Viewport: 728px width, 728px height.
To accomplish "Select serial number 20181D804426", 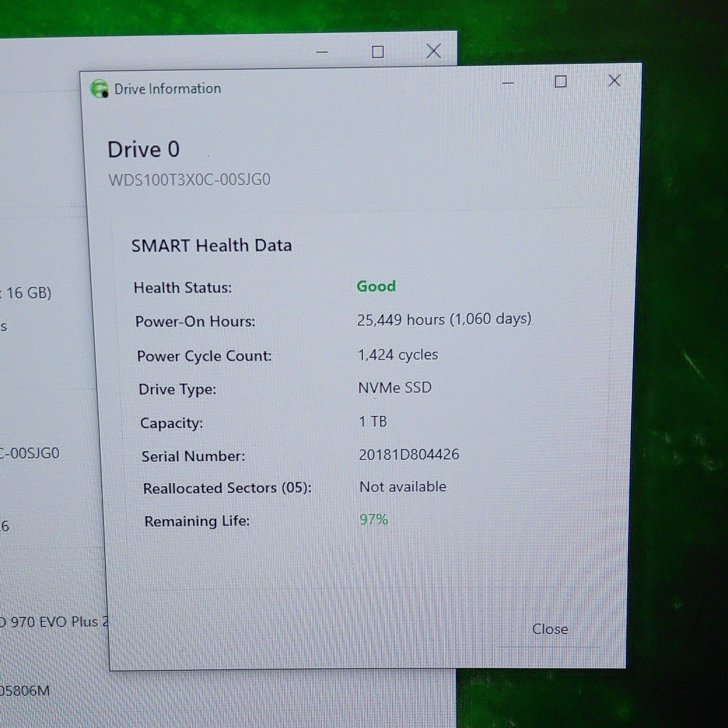I will coord(409,455).
